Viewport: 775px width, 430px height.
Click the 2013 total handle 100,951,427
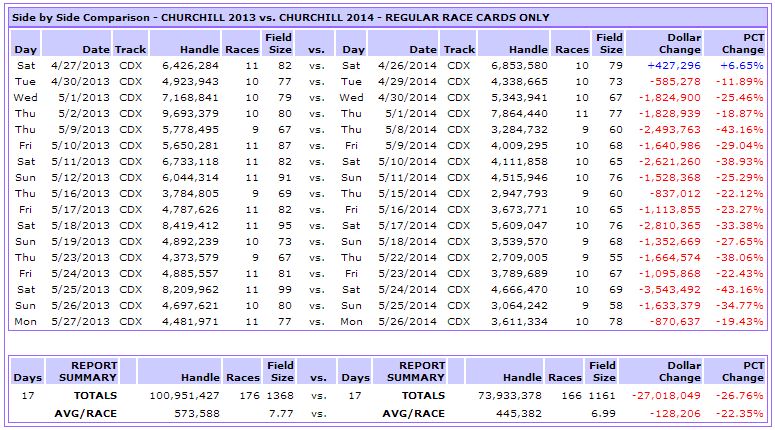[x=184, y=396]
